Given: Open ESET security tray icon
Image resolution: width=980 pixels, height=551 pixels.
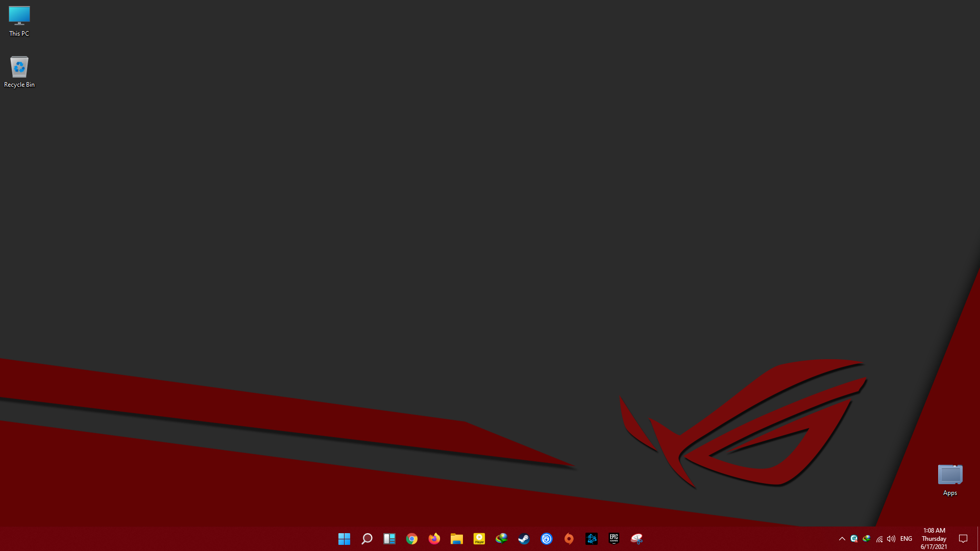Looking at the screenshot, I should point(854,539).
